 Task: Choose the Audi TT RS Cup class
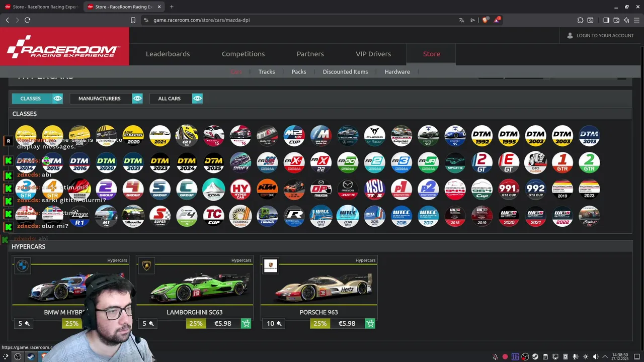[x=267, y=135]
